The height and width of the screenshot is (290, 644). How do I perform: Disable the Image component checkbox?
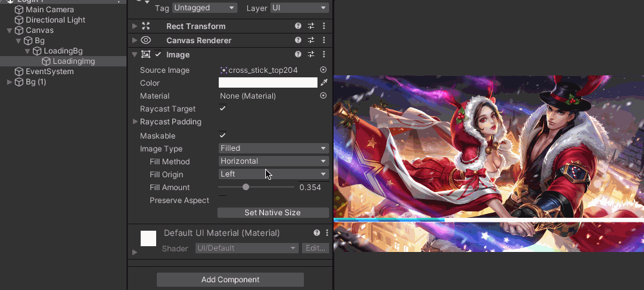point(158,54)
